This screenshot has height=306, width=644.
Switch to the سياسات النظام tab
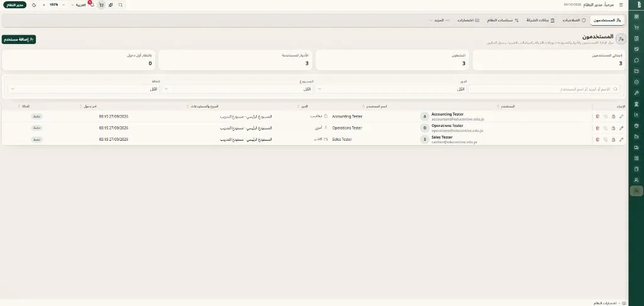pos(503,20)
